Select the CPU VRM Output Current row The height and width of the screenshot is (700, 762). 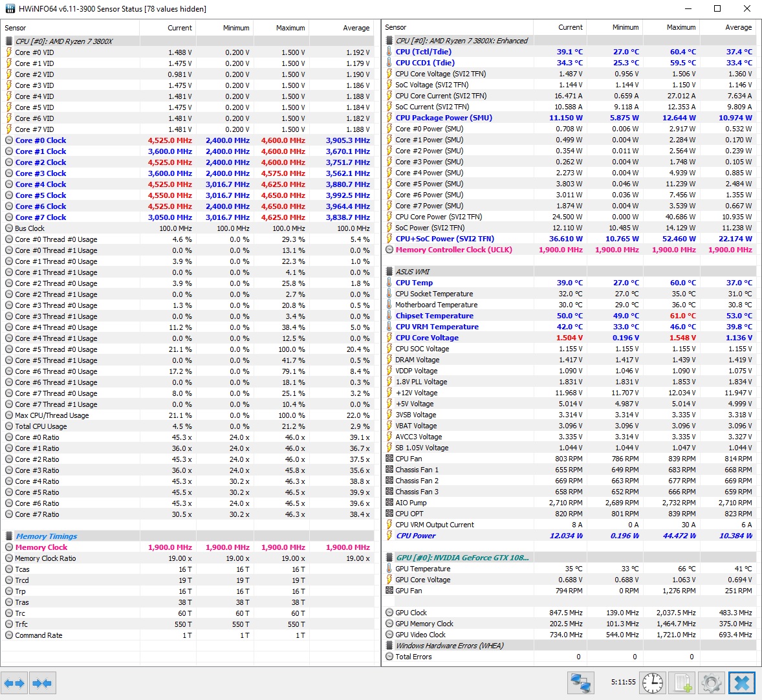569,525
